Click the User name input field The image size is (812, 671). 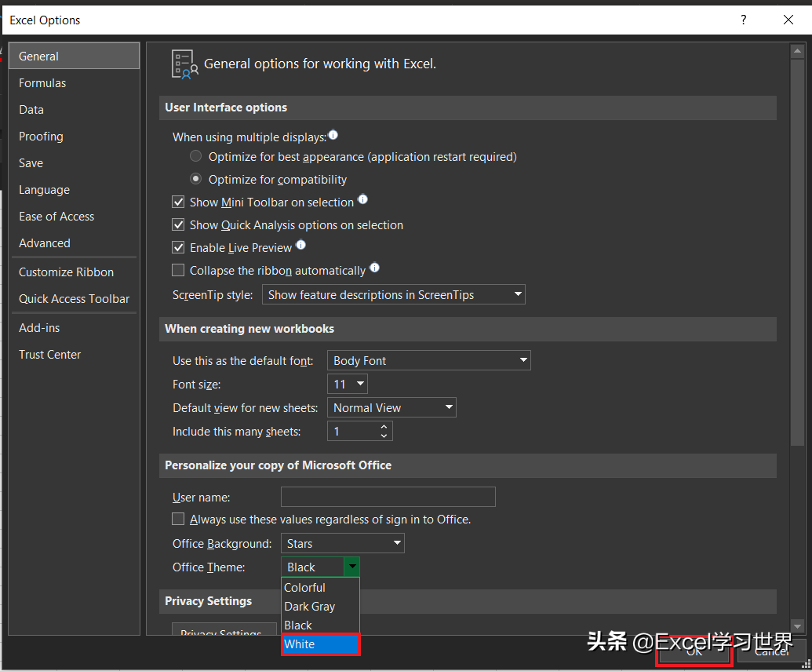coord(388,497)
